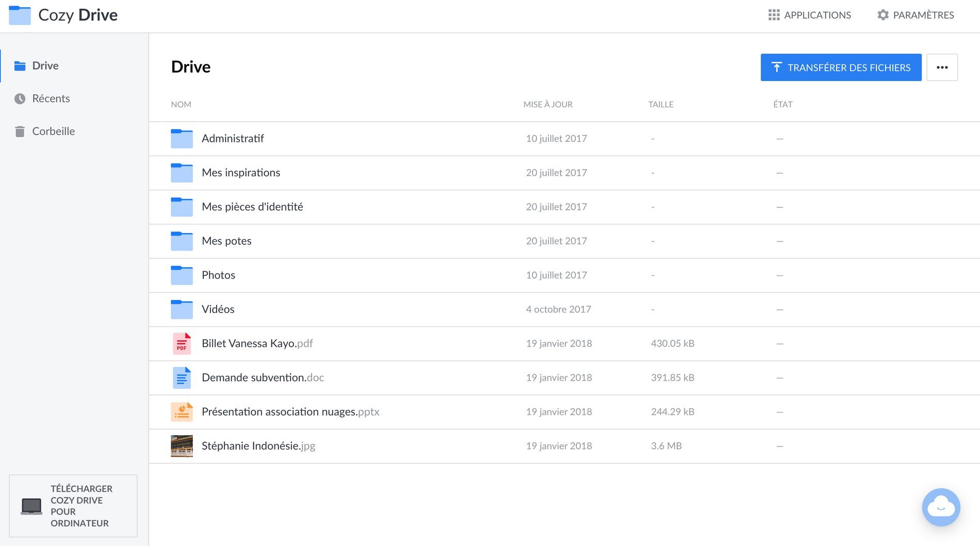The width and height of the screenshot is (980, 546).
Task: Open the three-dots more options menu
Action: (x=942, y=68)
